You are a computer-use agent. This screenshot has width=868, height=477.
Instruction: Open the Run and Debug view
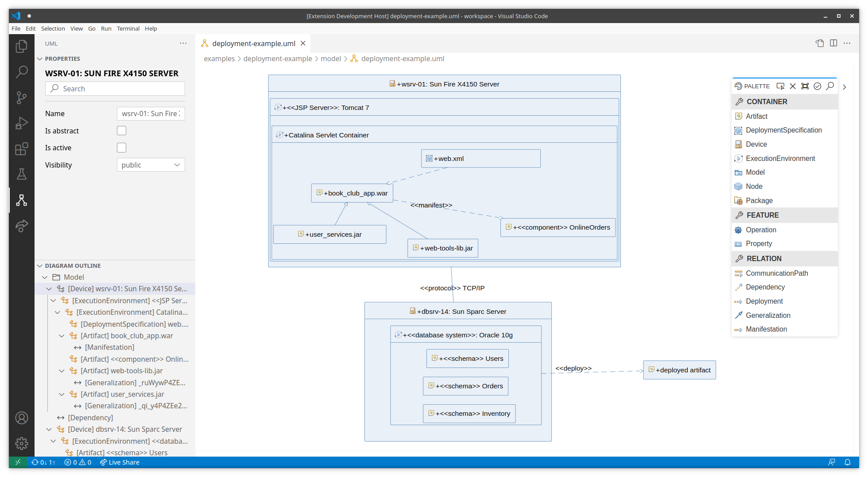(x=21, y=123)
